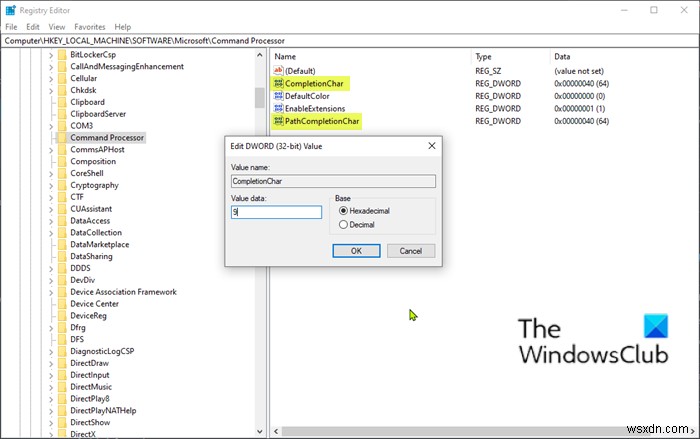This screenshot has width=700, height=439.
Task: Click the REG_SZ type cell
Action: pyautogui.click(x=488, y=71)
